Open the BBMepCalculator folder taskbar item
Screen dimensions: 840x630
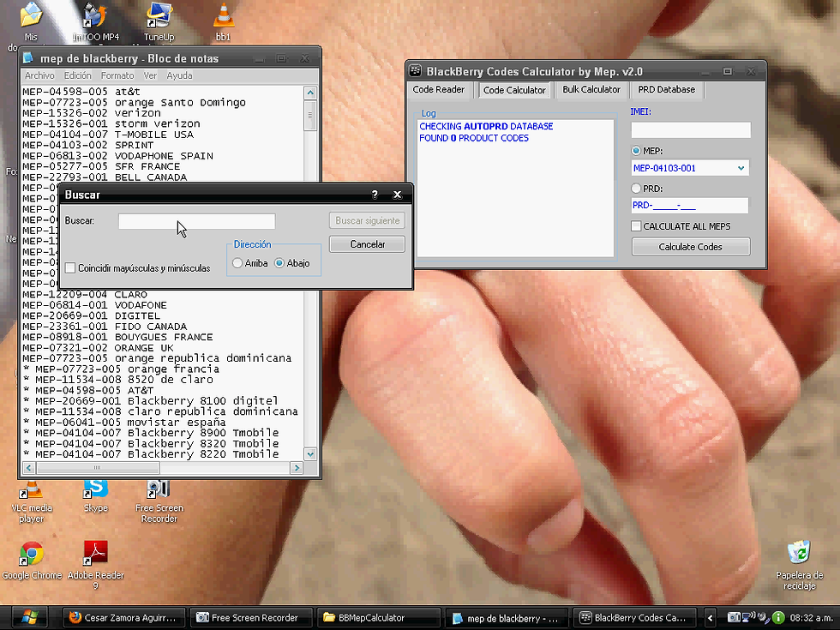[x=378, y=618]
